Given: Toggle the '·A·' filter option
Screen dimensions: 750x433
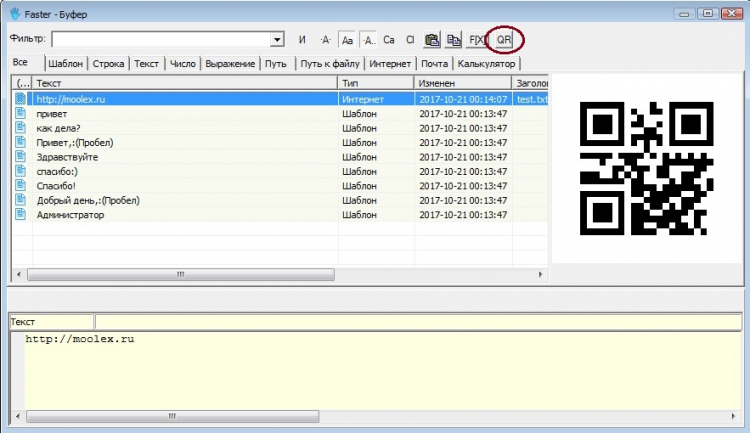Looking at the screenshot, I should pos(325,40).
